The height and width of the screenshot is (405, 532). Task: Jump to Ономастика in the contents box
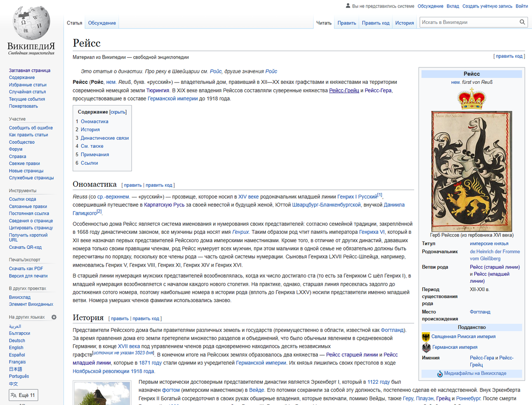[94, 122]
